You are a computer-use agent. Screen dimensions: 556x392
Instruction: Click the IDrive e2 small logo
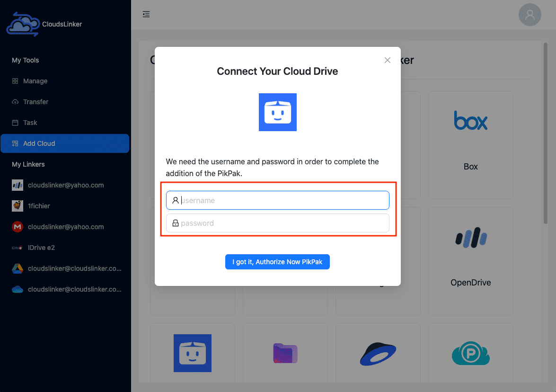pyautogui.click(x=18, y=248)
